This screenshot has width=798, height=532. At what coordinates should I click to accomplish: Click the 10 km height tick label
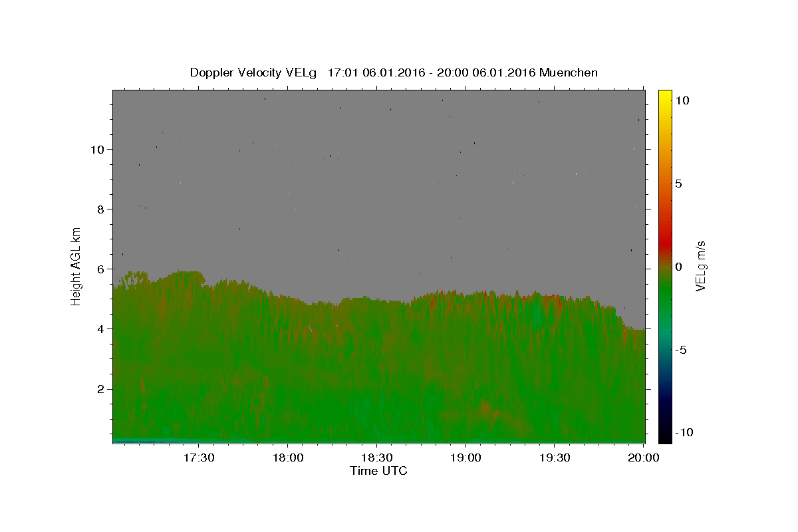coord(97,149)
